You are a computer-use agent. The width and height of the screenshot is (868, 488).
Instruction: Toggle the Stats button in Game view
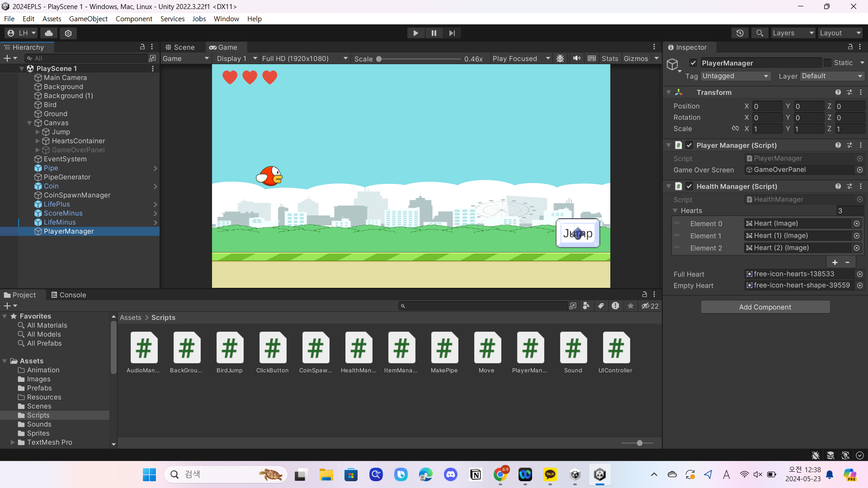[609, 58]
